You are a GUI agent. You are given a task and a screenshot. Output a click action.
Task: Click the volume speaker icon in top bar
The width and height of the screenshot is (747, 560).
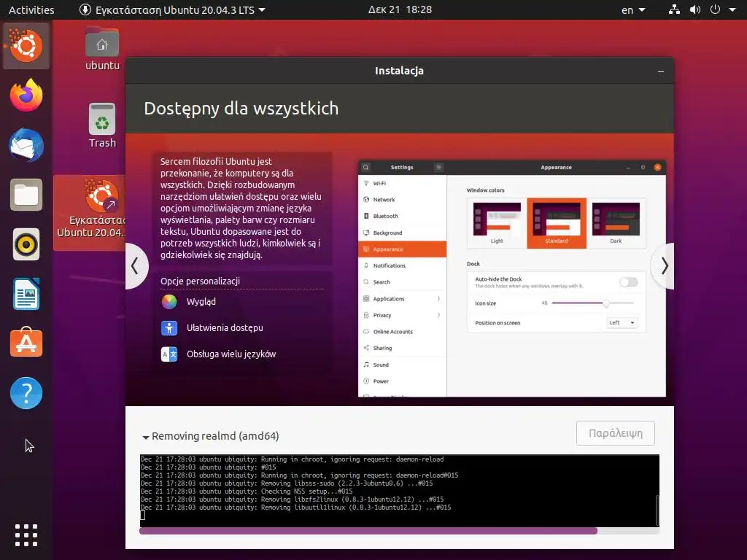[695, 9]
